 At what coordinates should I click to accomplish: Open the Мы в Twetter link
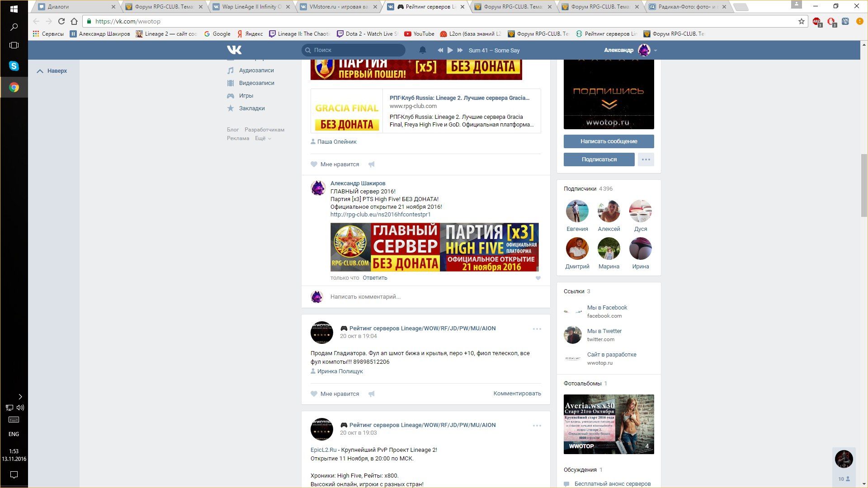[604, 331]
